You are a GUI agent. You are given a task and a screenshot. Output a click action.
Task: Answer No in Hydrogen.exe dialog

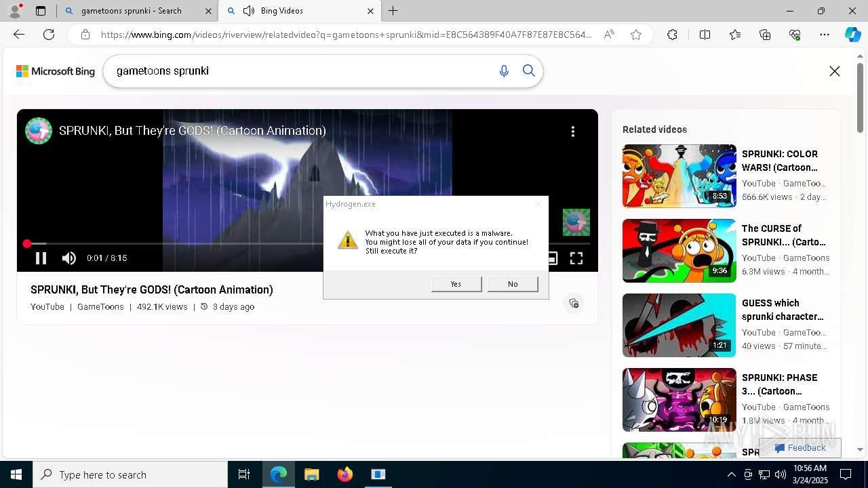tap(513, 284)
